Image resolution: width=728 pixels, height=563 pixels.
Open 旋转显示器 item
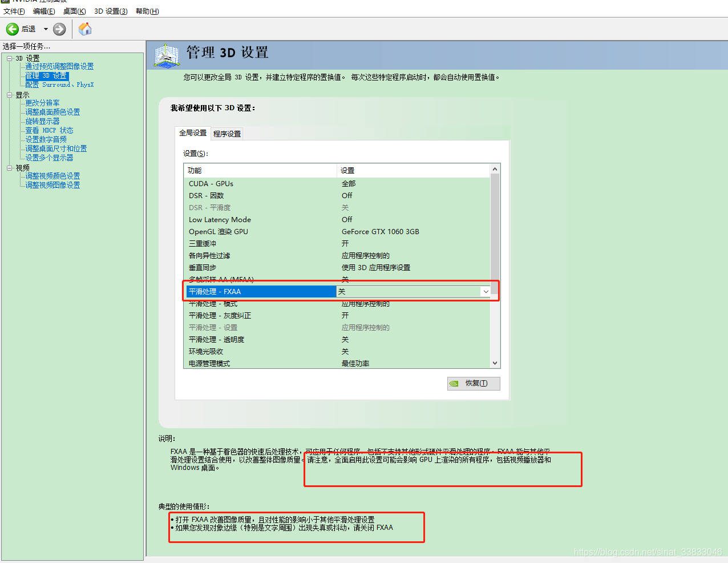coord(42,121)
